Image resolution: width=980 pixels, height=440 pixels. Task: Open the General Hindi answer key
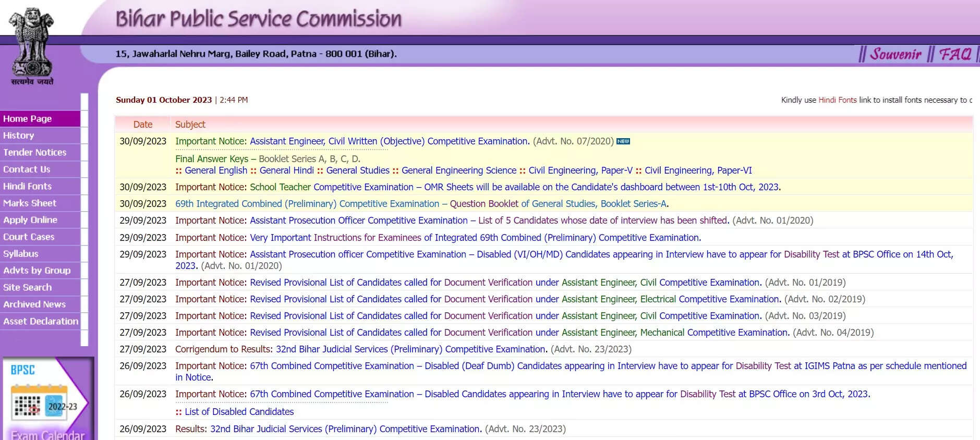287,170
